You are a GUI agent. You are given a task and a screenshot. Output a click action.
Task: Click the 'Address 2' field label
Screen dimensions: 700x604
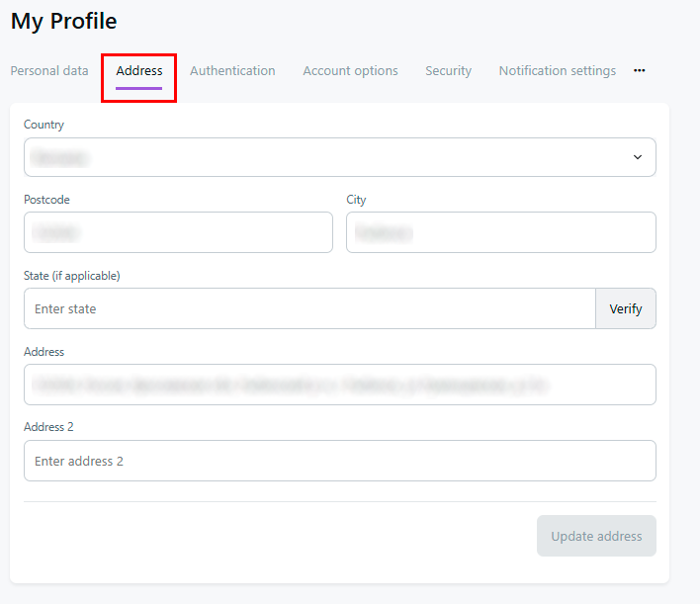click(x=48, y=427)
